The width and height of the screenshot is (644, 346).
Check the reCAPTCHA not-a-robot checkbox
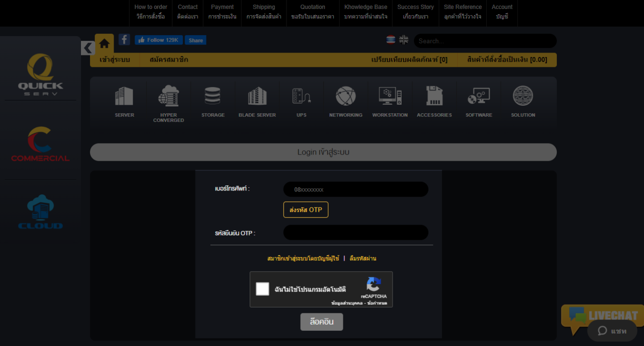(x=262, y=289)
